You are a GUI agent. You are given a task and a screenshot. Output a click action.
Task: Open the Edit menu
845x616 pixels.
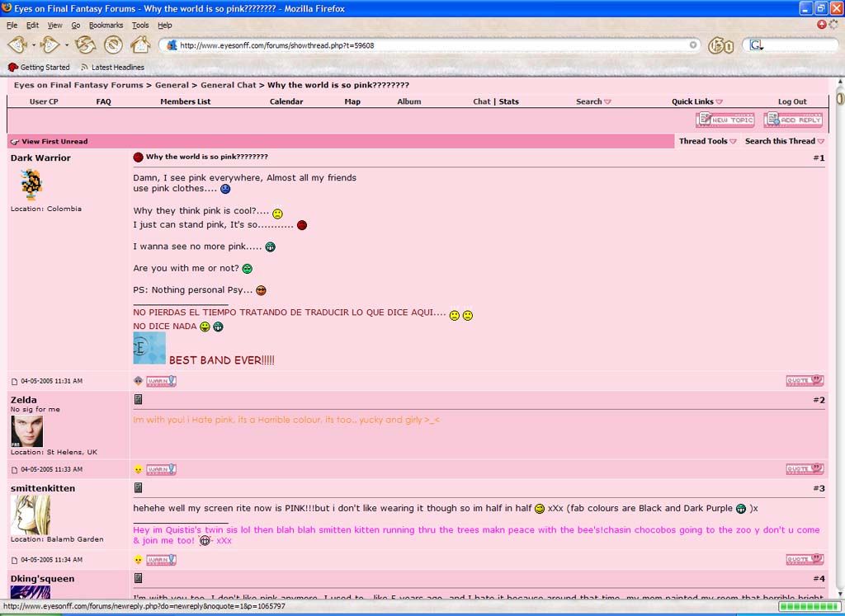pyautogui.click(x=32, y=26)
